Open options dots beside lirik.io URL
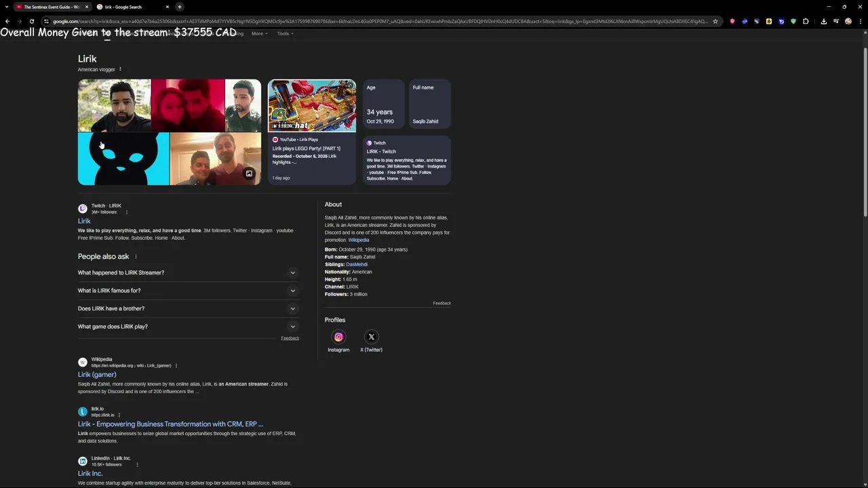Viewport: 868px width, 488px height. click(x=119, y=415)
